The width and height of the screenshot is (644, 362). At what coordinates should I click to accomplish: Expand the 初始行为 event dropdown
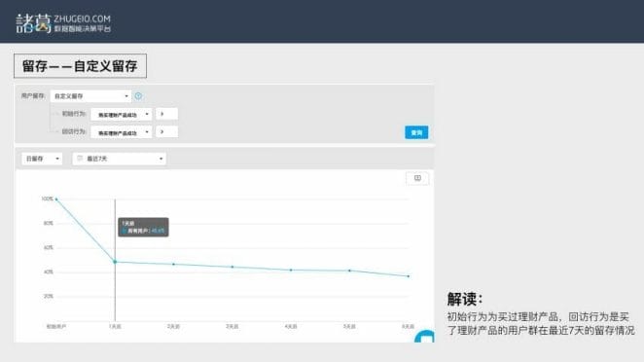coord(122,114)
